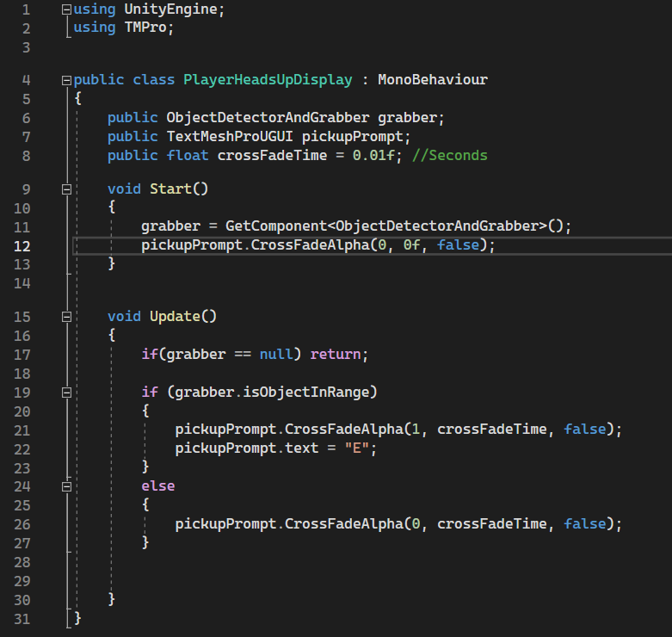Click the grabber field name on line 6
This screenshot has height=637, width=672.
407,118
